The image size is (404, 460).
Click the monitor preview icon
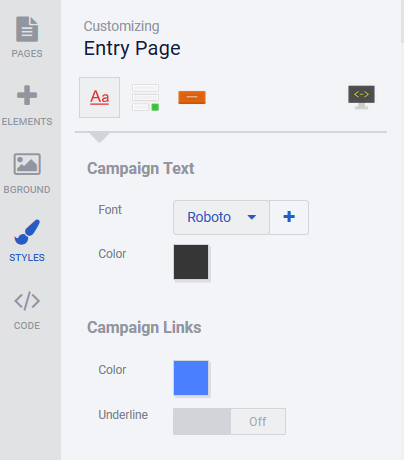(361, 97)
